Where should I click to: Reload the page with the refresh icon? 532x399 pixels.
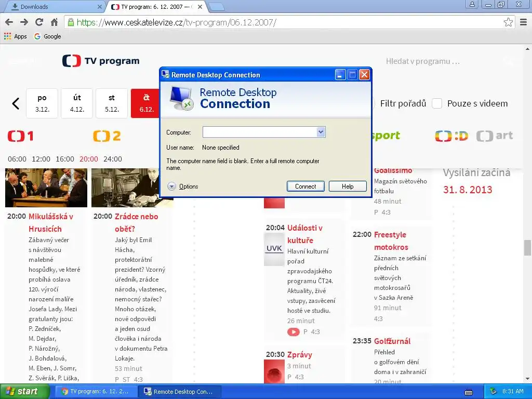pyautogui.click(x=39, y=22)
